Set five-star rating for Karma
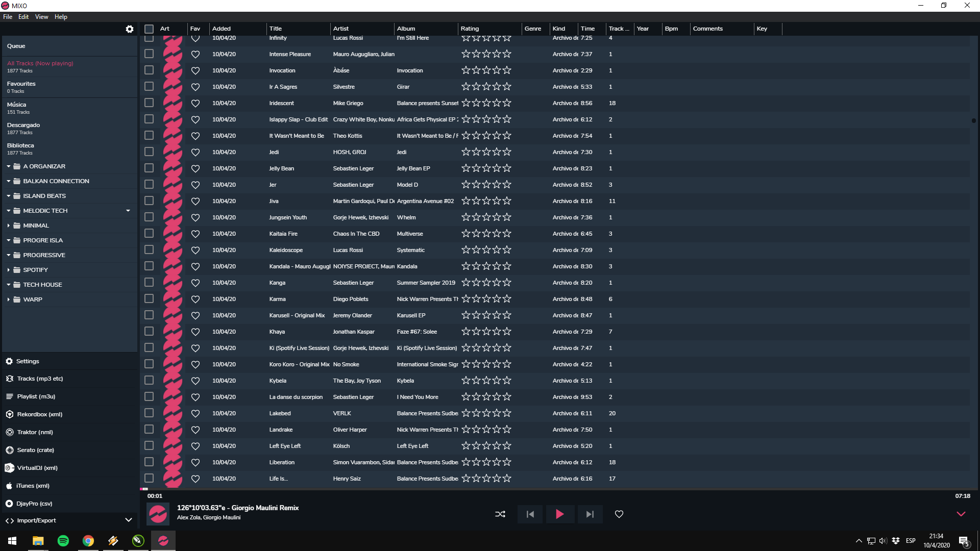The height and width of the screenshot is (551, 980). pyautogui.click(x=507, y=299)
